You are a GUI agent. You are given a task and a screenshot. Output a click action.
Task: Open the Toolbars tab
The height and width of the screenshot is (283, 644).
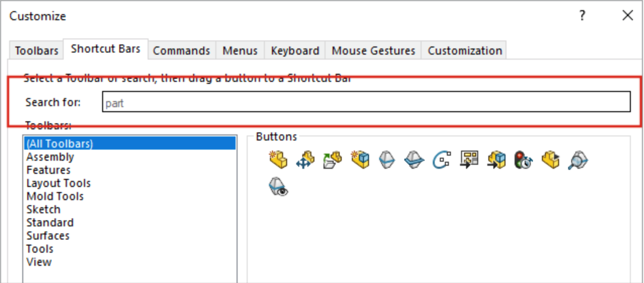(x=36, y=51)
